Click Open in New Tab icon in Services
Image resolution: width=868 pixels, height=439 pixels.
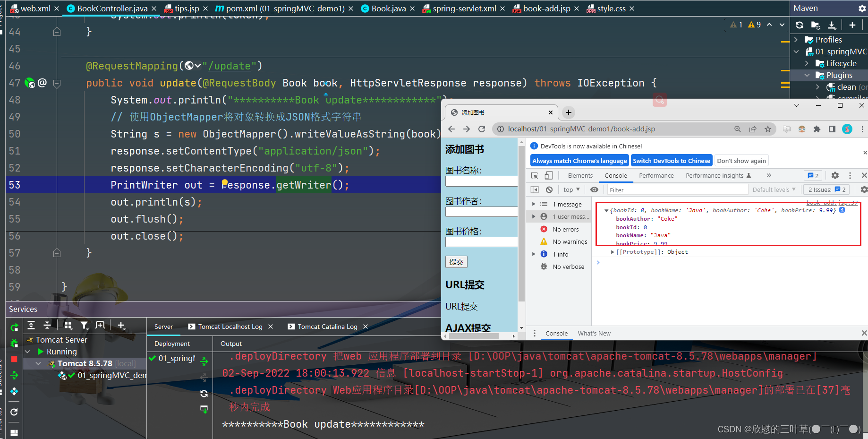[x=100, y=325]
